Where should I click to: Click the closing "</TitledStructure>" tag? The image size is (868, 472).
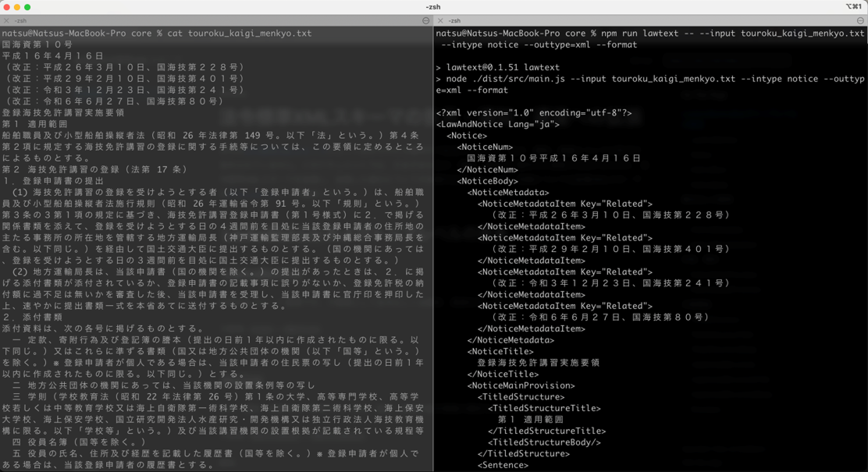click(524, 453)
